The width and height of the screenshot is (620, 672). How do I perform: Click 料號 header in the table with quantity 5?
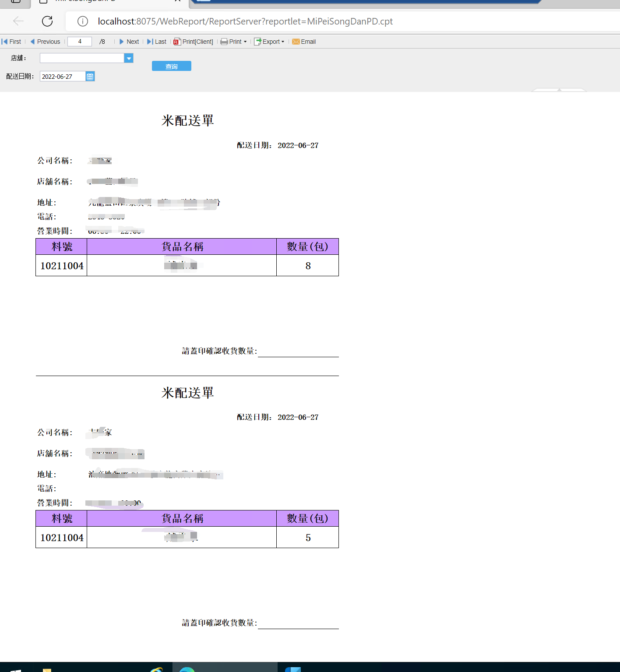click(62, 519)
